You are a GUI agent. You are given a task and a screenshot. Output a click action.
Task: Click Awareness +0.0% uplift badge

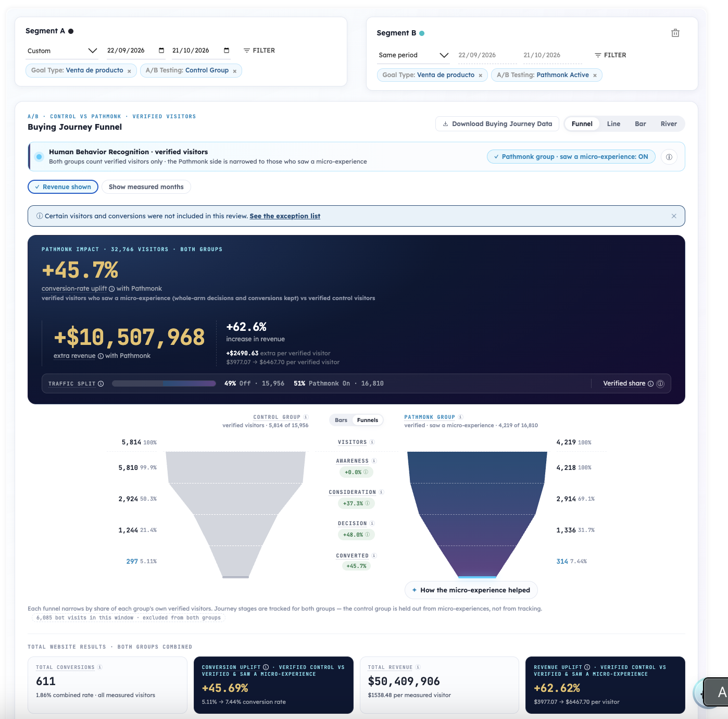coord(356,473)
